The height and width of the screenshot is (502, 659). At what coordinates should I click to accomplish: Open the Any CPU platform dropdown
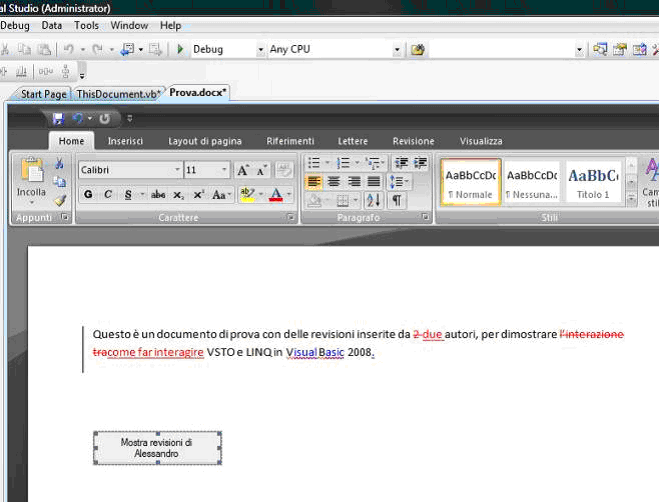(x=397, y=50)
